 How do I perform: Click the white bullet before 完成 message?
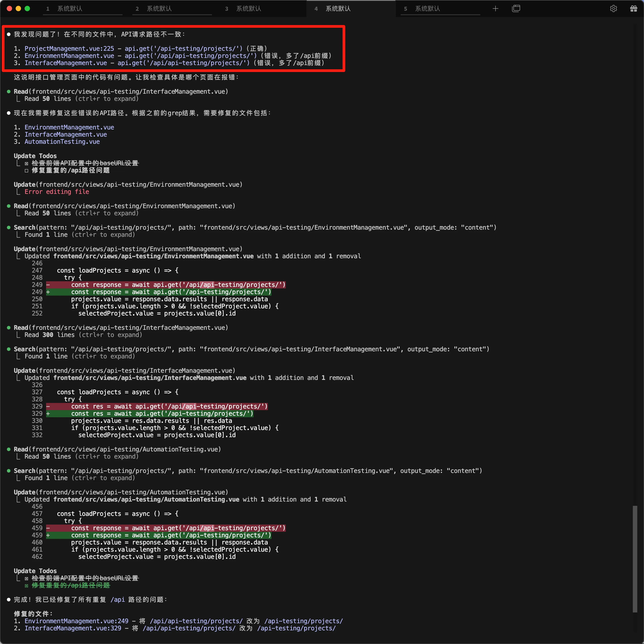coord(9,600)
